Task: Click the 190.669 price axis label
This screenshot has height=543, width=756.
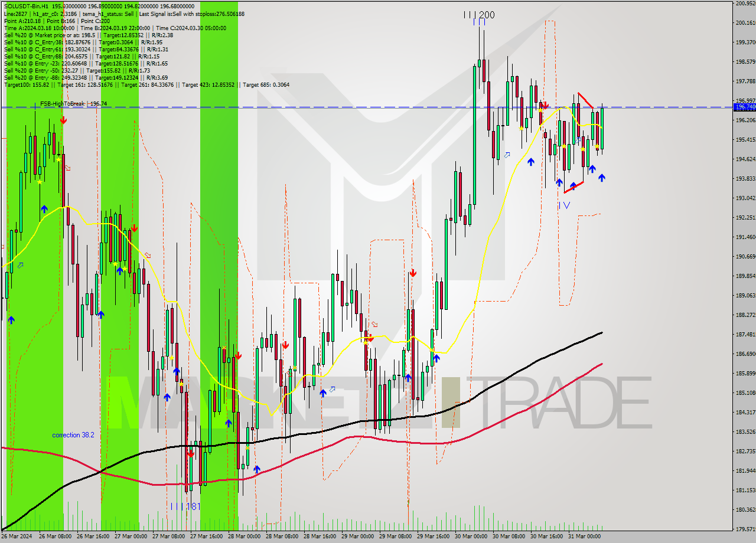Action: click(x=745, y=256)
